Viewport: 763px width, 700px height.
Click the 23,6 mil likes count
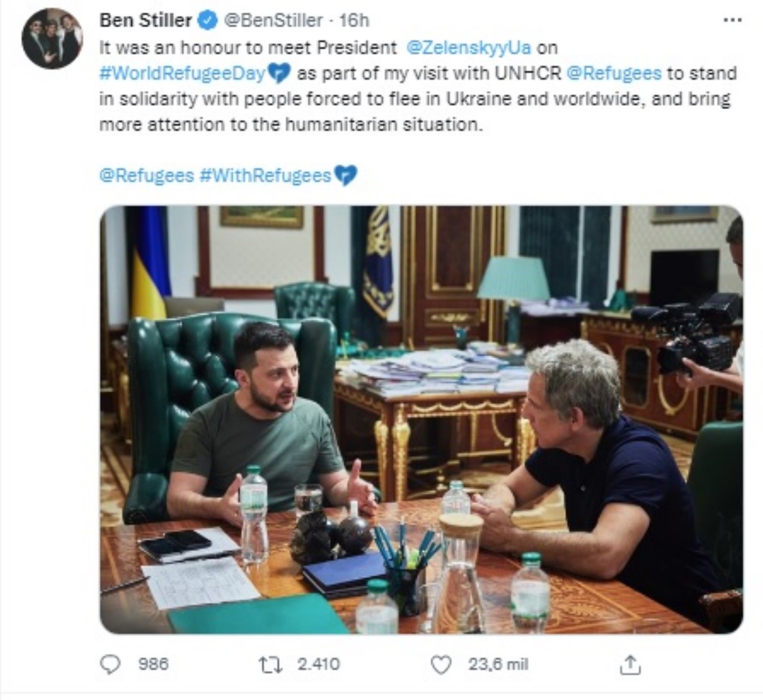[498, 664]
